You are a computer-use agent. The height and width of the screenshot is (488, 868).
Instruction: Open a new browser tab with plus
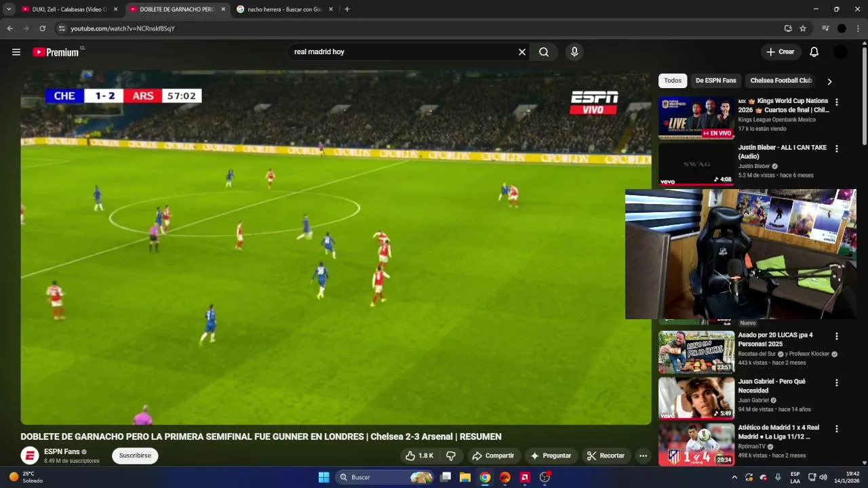347,9
